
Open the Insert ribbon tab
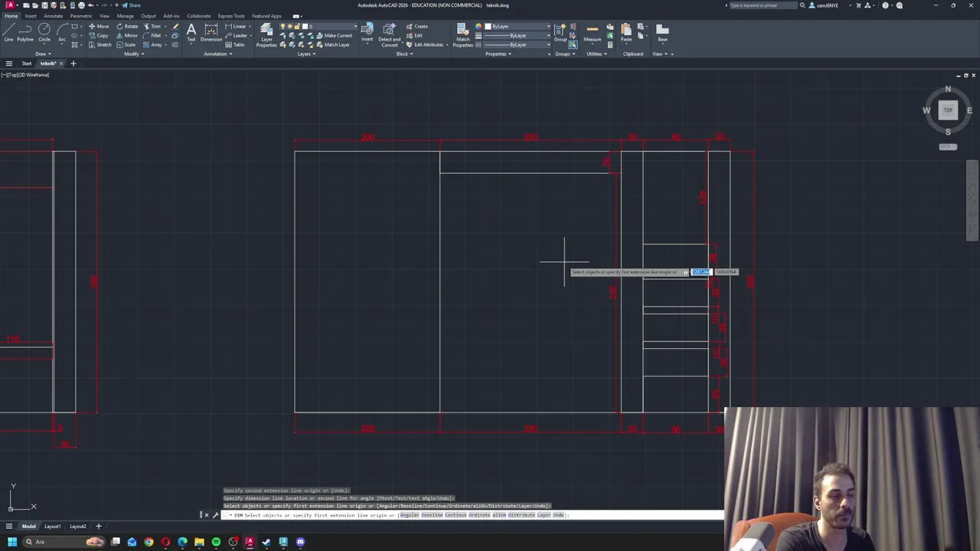pyautogui.click(x=31, y=16)
